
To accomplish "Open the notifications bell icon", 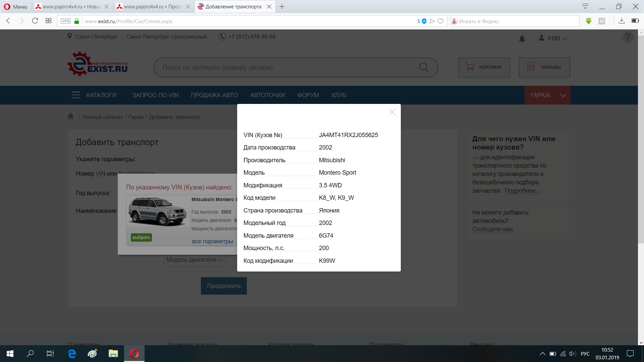I will 522,39.
